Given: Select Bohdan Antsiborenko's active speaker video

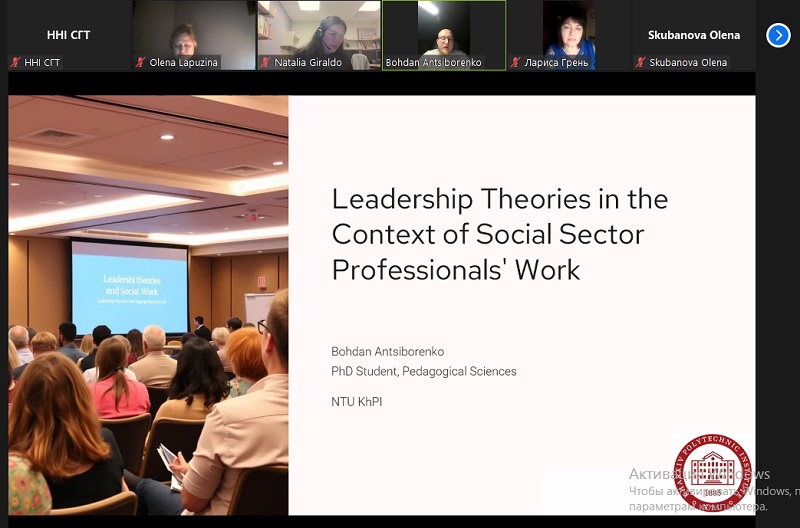Looking at the screenshot, I should pyautogui.click(x=444, y=35).
